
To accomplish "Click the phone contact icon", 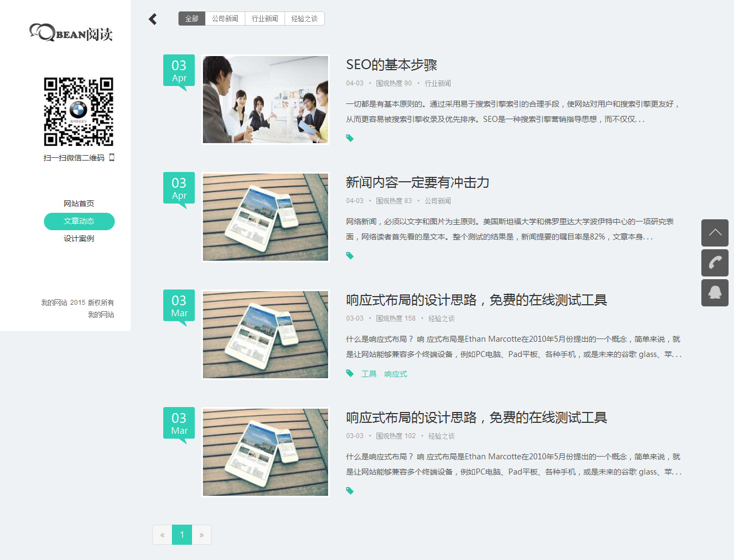I will pyautogui.click(x=714, y=263).
